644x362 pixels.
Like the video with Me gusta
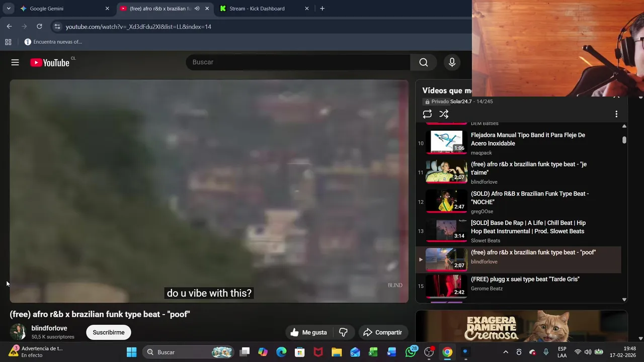pyautogui.click(x=308, y=332)
